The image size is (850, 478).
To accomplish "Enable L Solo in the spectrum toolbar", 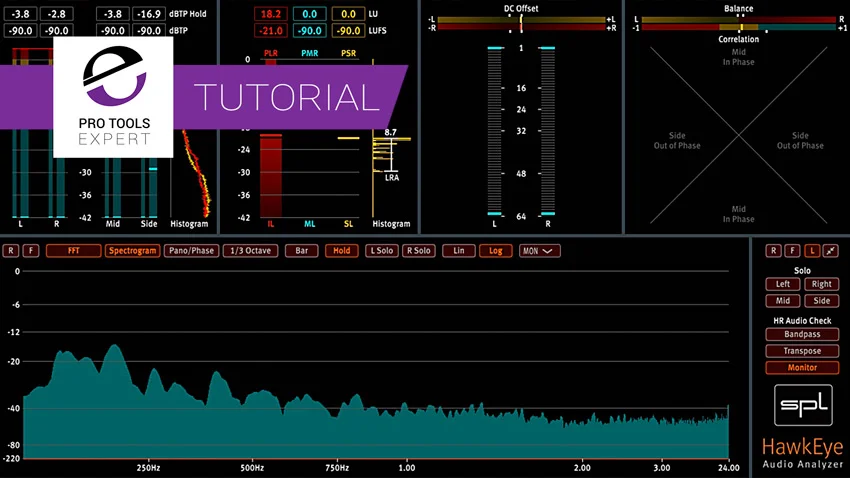I will coord(382,250).
